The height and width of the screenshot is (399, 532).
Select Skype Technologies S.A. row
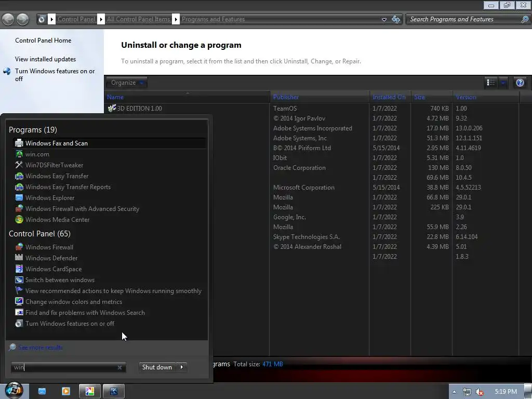(x=307, y=237)
